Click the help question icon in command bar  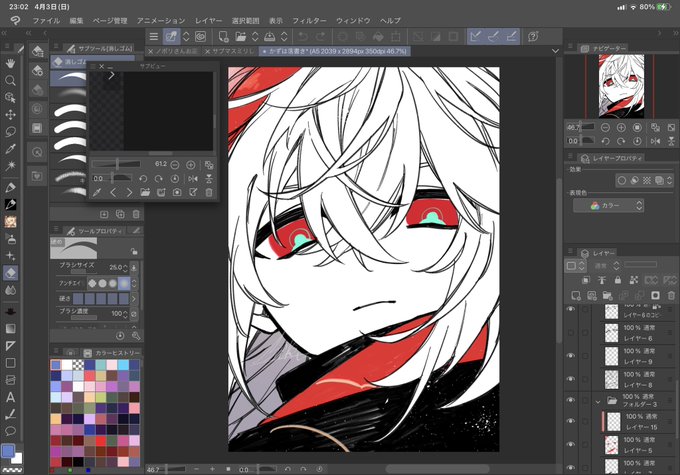tap(533, 37)
